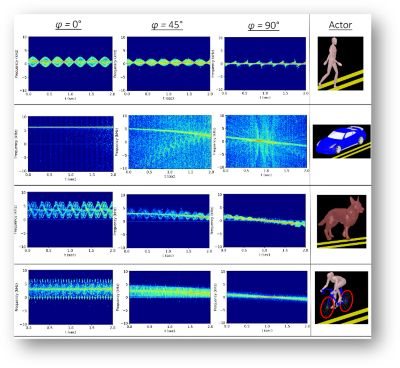Click the φ = 45° column heading
Viewport: 400px width, 368px height.
[x=167, y=25]
